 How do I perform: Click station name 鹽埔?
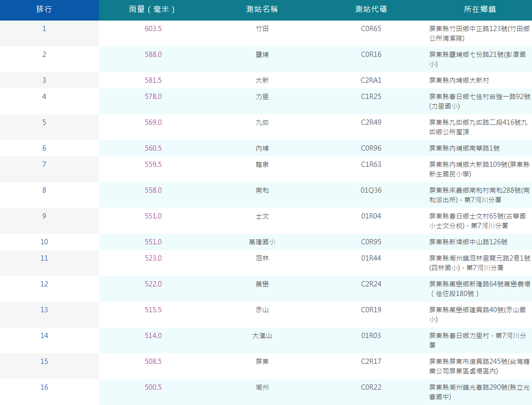[x=262, y=55]
